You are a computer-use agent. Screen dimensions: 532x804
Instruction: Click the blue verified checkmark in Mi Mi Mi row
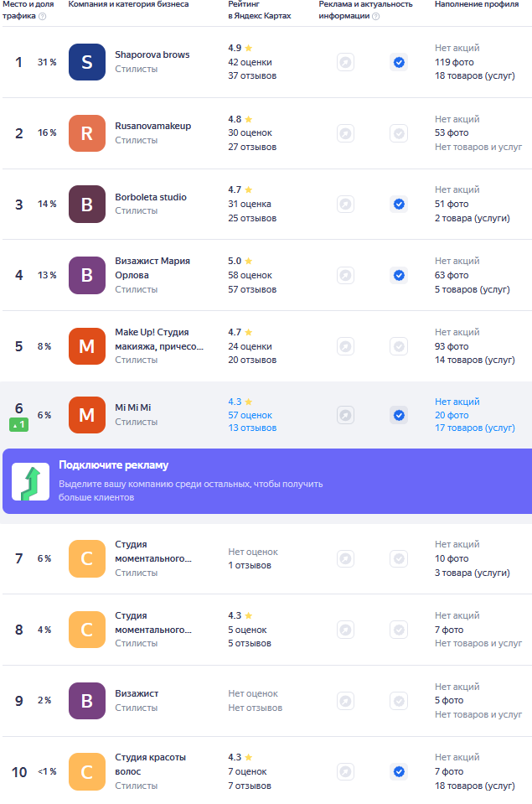tap(399, 415)
